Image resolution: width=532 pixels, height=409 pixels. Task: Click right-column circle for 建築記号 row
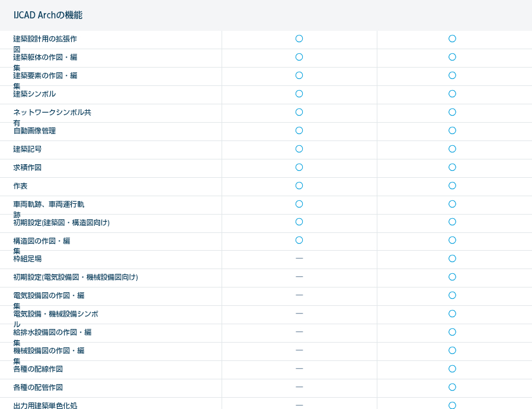coord(452,149)
